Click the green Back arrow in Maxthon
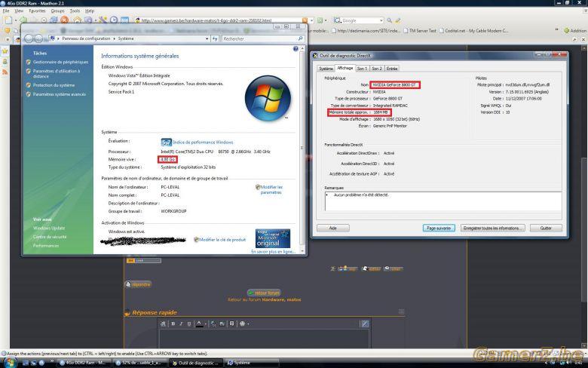588x368 pixels. tap(23, 20)
